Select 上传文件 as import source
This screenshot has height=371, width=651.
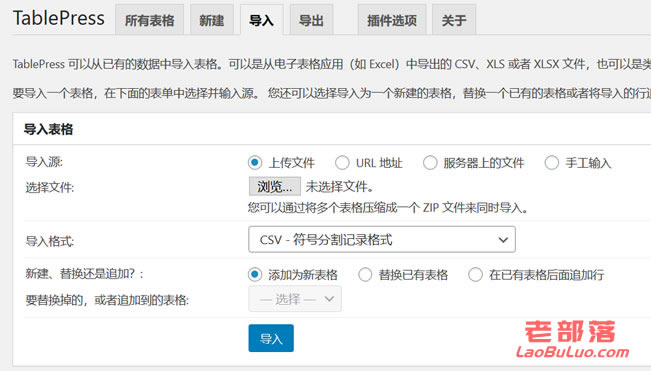[x=255, y=163]
